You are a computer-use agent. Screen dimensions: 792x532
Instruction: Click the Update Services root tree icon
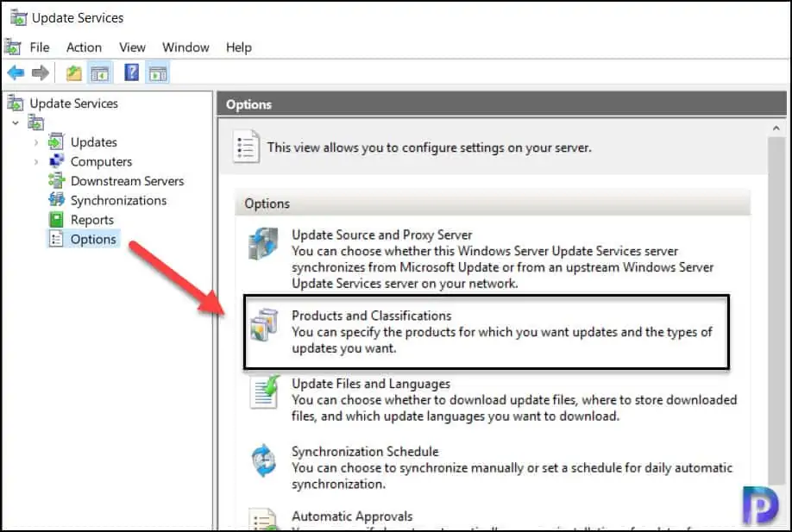click(x=16, y=103)
